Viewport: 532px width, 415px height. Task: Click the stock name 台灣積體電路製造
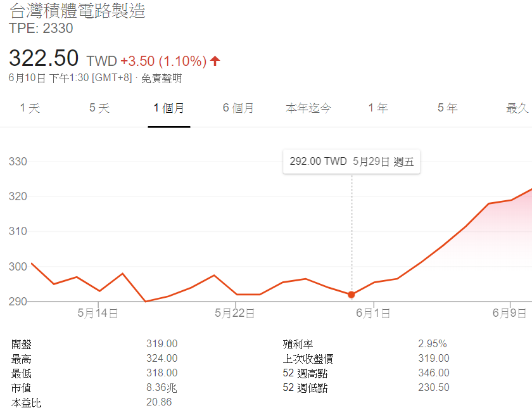77,11
